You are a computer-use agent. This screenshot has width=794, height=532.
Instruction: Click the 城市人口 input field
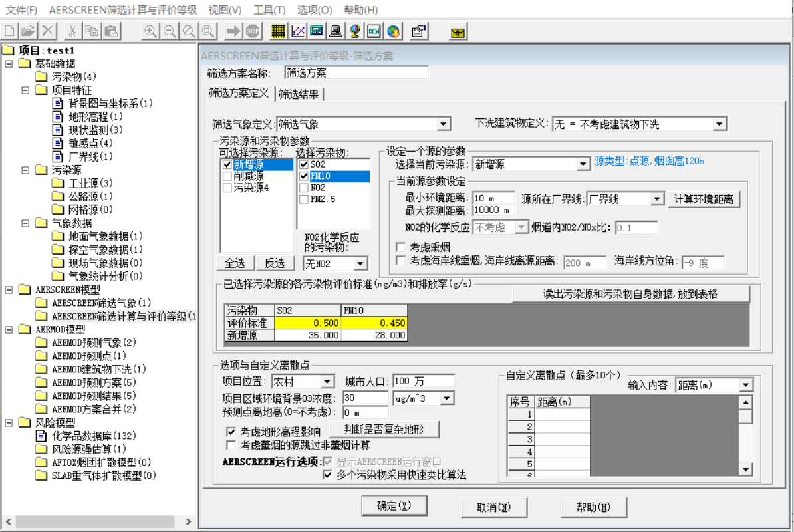coord(424,381)
